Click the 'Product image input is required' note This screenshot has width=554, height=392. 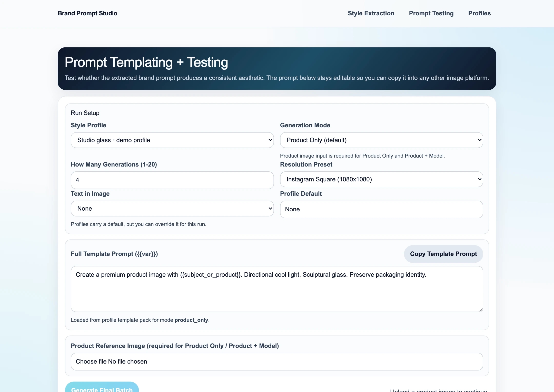(362, 156)
